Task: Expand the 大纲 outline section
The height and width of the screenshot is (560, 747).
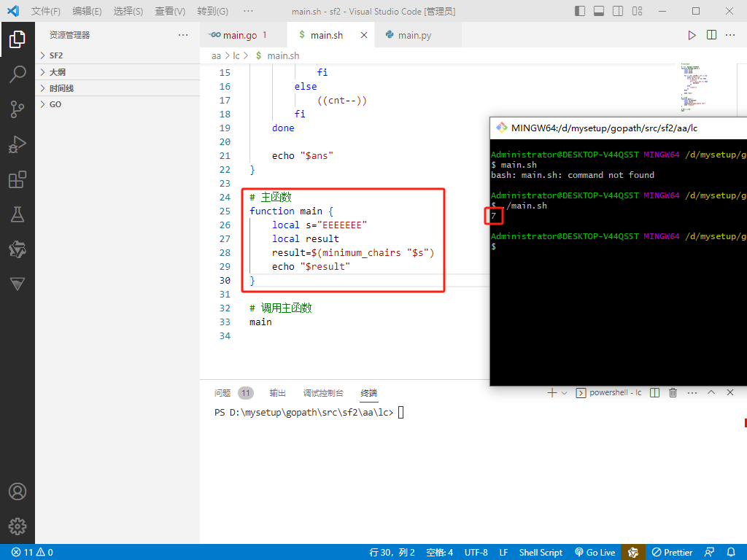Action: (x=117, y=72)
